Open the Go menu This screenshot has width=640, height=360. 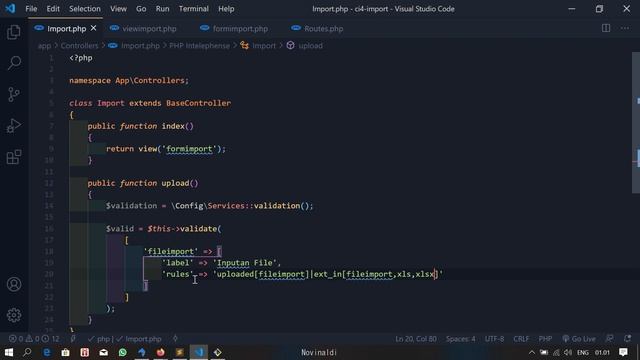point(141,9)
